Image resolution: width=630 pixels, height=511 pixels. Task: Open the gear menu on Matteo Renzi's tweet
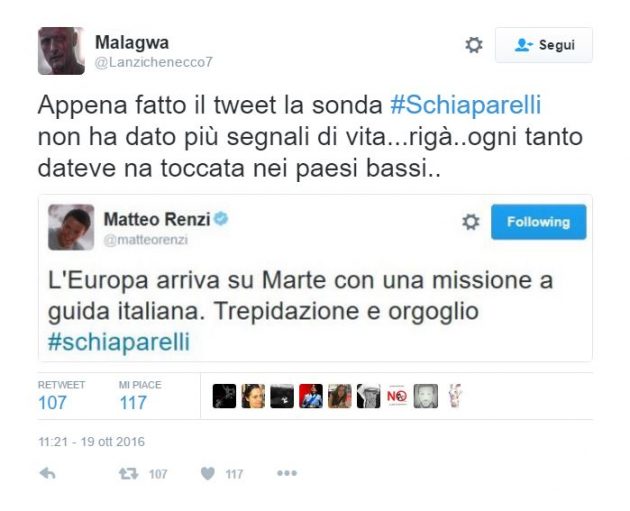470,222
